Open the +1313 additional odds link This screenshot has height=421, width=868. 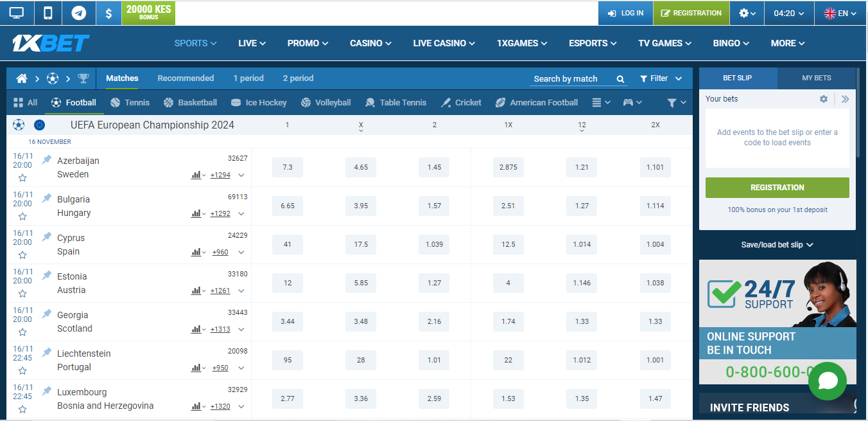tap(220, 329)
